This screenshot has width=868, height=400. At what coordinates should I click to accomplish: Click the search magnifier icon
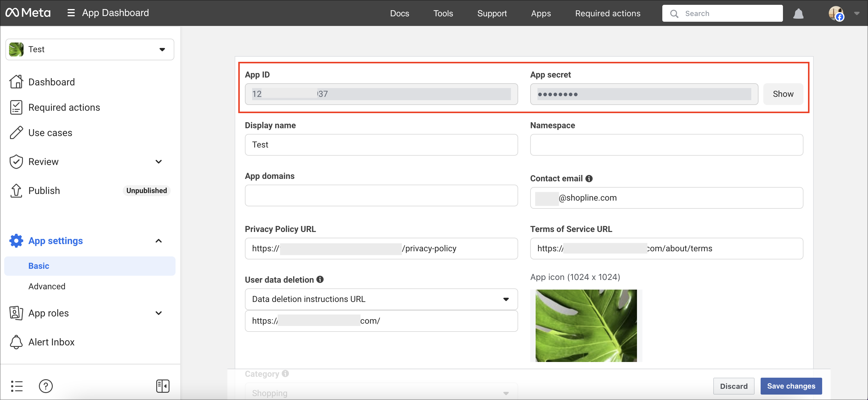coord(674,14)
